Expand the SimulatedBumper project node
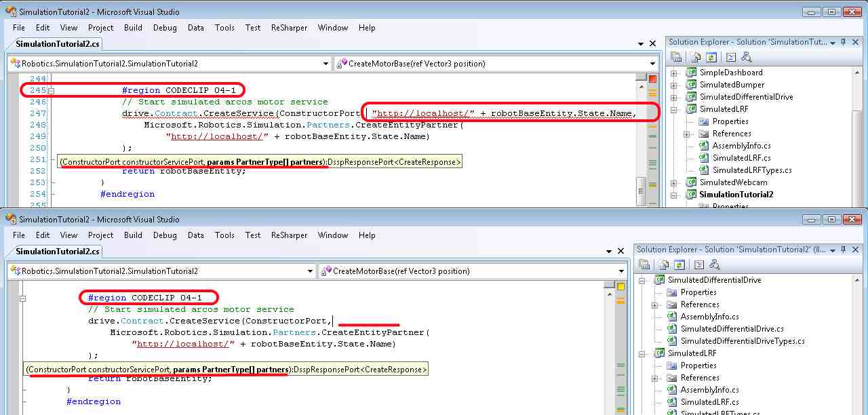Image resolution: width=868 pixels, height=415 pixels. click(674, 85)
